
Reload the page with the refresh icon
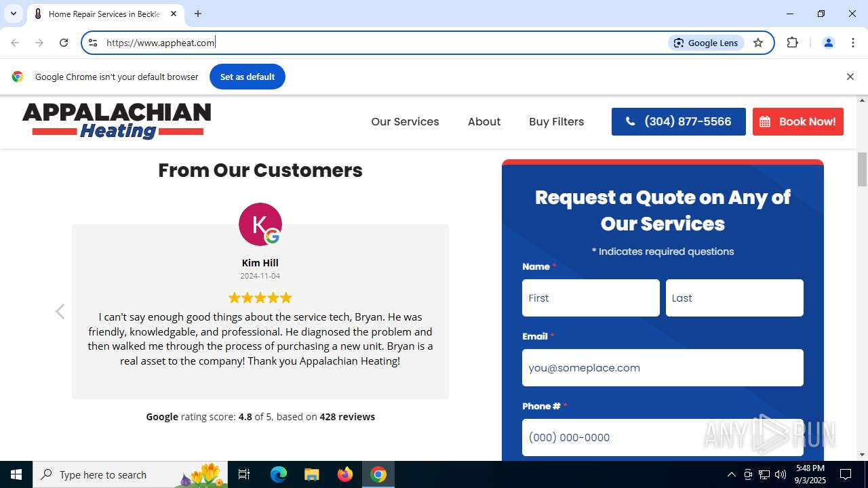64,43
